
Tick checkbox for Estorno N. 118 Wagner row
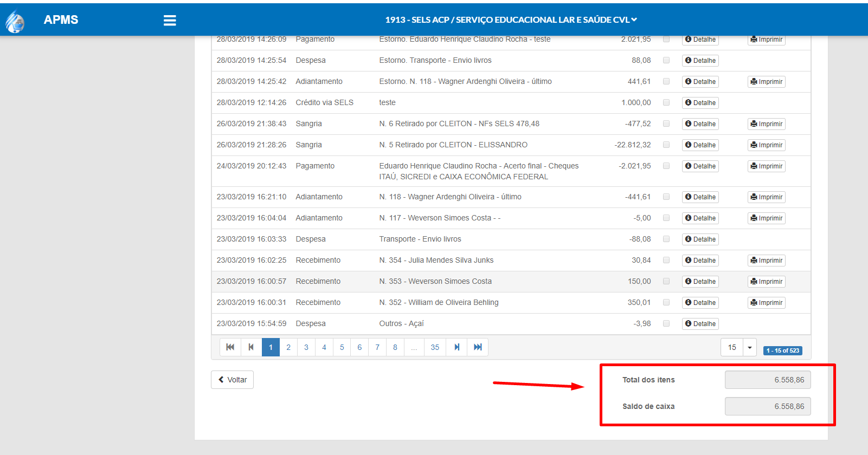(x=666, y=81)
